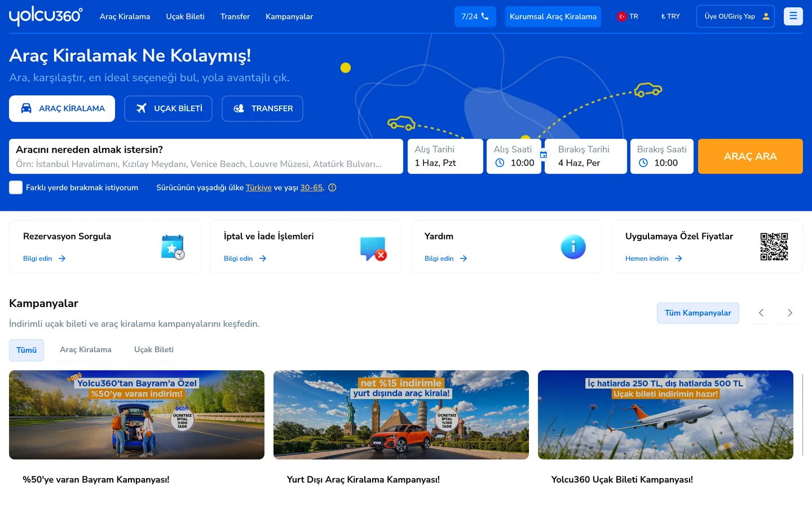Click the arrow beside Rezervasyon Bilgi edin
This screenshot has height=508, width=812.
(x=62, y=259)
